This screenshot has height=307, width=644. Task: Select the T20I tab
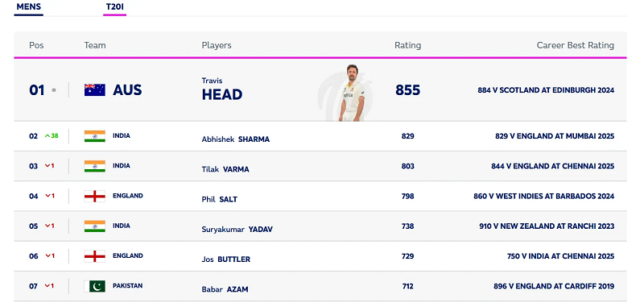[114, 7]
